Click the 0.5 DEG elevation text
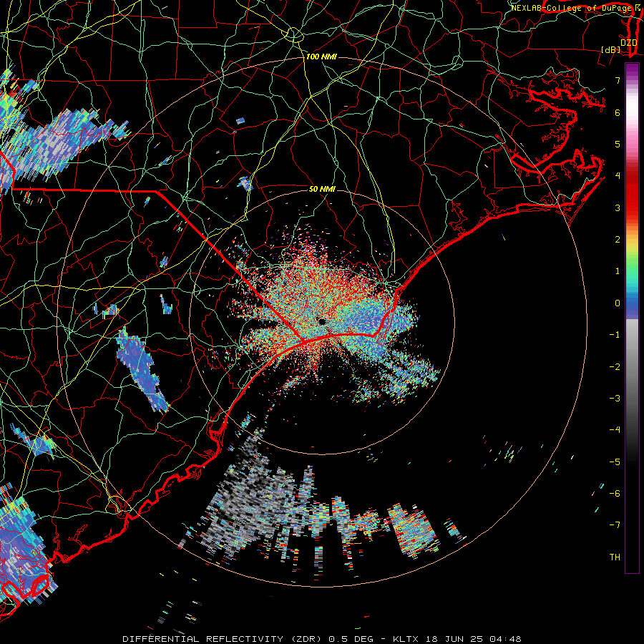 [351, 639]
